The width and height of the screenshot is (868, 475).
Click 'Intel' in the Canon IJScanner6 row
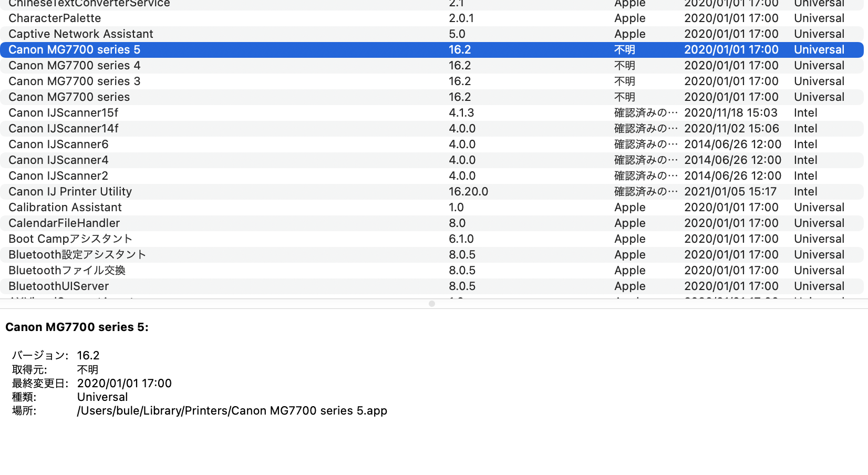pyautogui.click(x=805, y=144)
